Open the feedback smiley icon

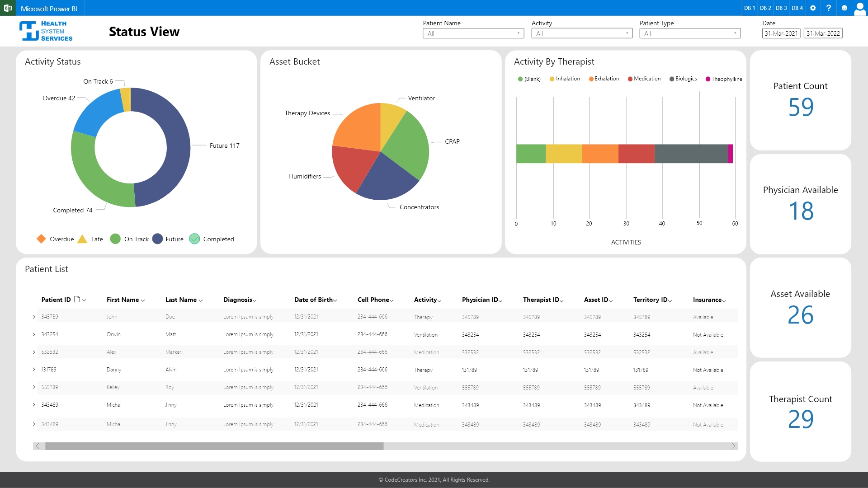[x=844, y=8]
